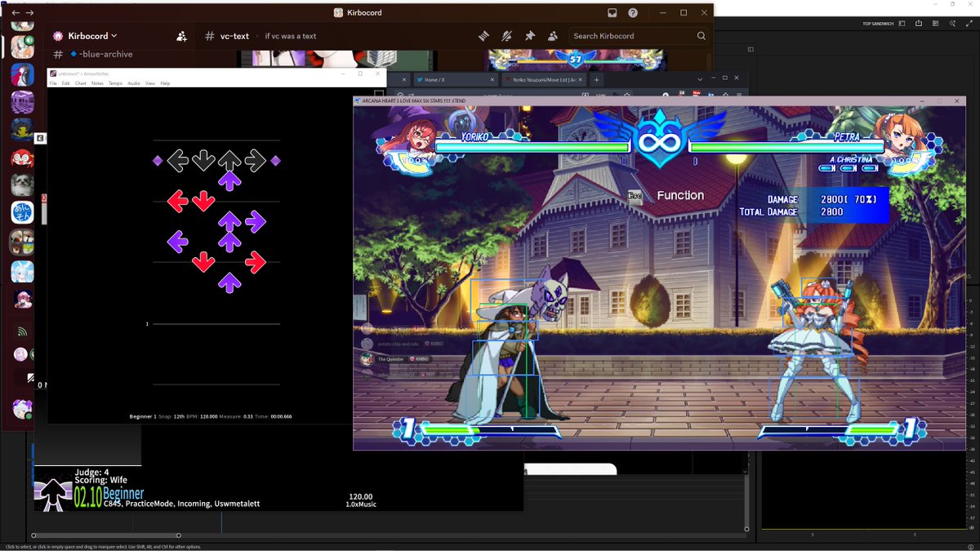This screenshot has width=980, height=551.
Task: Open ArrowVortex View menu
Action: 150,83
